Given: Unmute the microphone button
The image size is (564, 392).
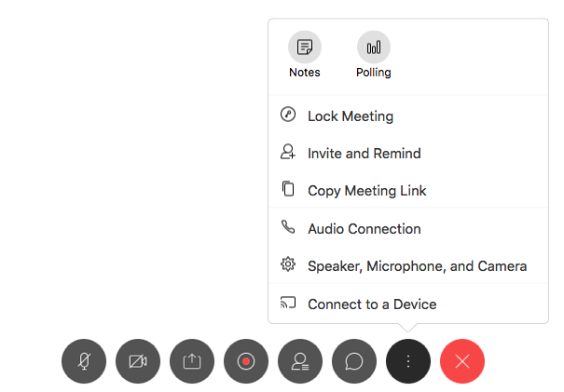Looking at the screenshot, I should point(84,361).
